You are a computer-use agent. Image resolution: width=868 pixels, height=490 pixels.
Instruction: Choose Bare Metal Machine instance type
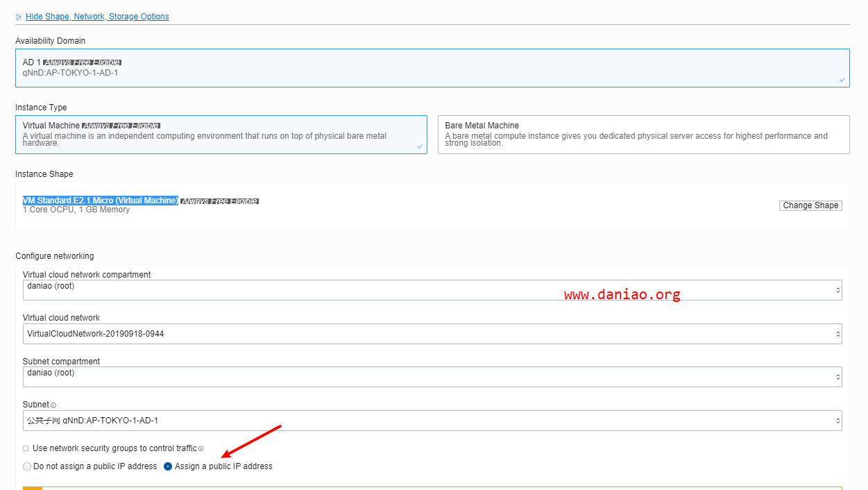644,135
